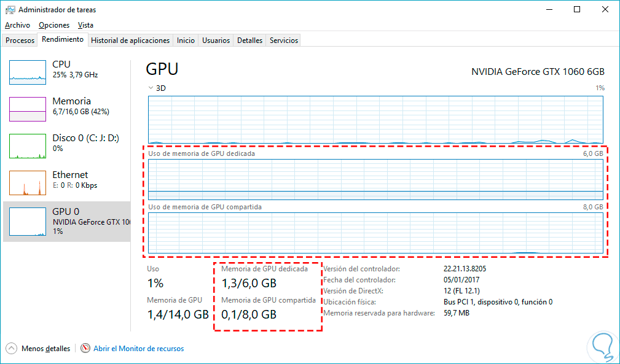Select GPU 0 in sidebar
Image resolution: width=620 pixels, height=364 pixels.
tap(66, 221)
